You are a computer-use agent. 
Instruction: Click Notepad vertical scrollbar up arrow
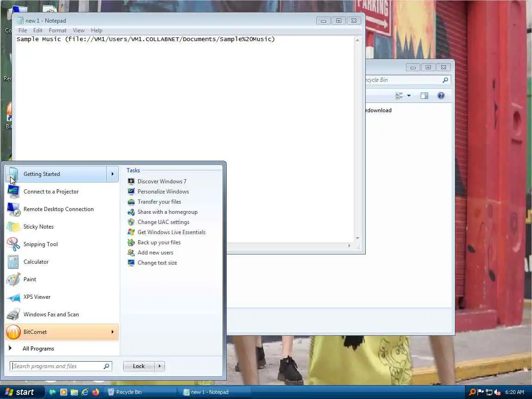[357, 40]
